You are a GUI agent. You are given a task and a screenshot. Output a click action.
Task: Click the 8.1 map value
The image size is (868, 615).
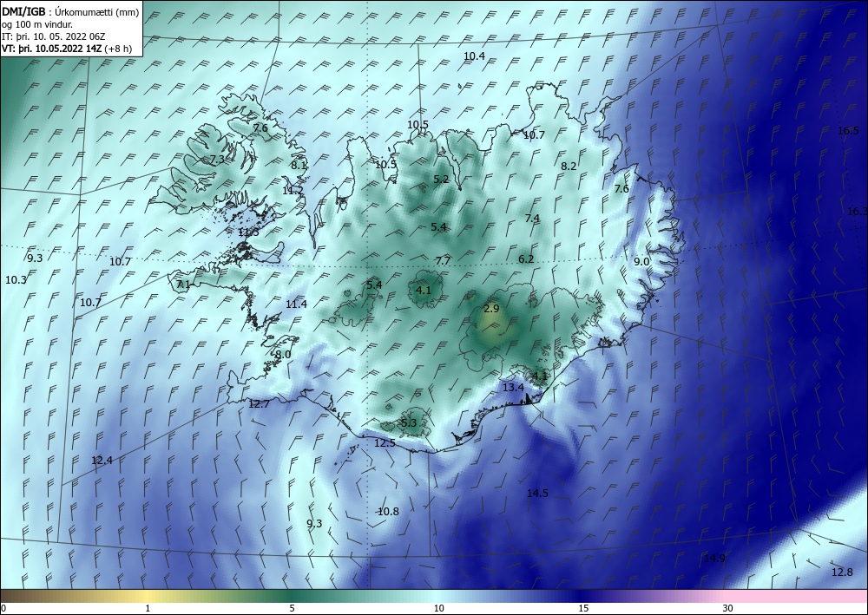point(299,165)
